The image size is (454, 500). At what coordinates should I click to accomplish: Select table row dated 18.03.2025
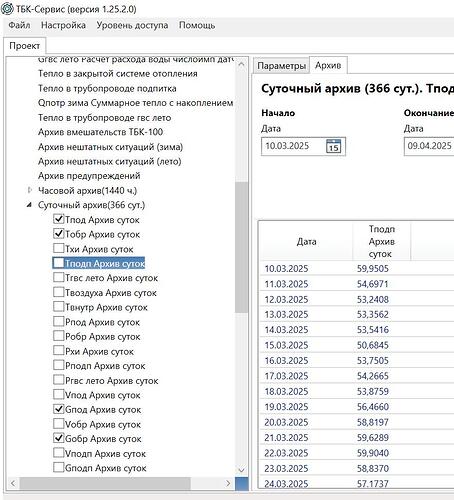357,391
